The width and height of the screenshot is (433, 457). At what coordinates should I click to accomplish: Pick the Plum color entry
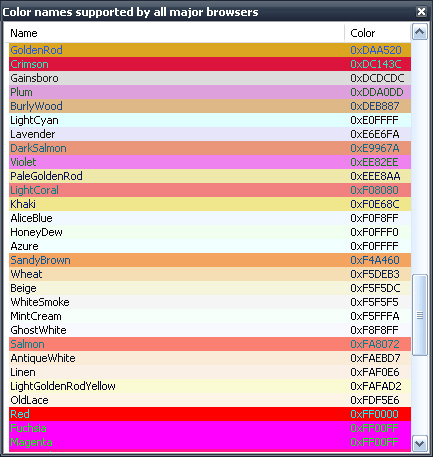point(210,92)
